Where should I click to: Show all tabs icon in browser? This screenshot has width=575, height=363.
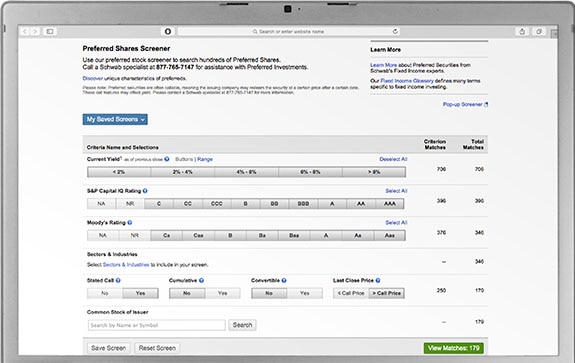[539, 32]
